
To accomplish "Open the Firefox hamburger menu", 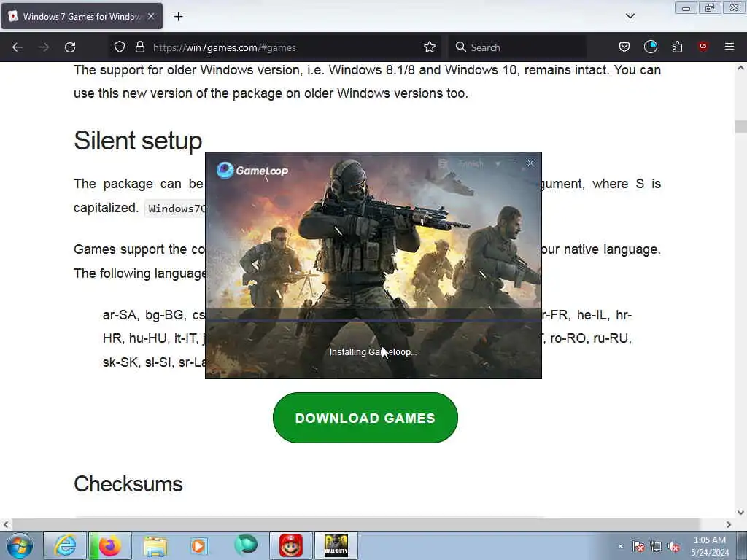I will [729, 47].
